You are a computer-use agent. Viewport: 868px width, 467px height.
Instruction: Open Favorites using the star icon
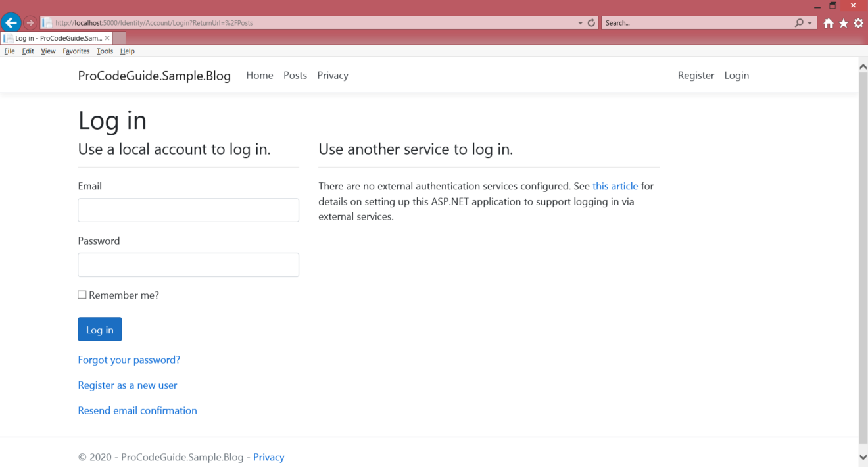[x=842, y=22]
